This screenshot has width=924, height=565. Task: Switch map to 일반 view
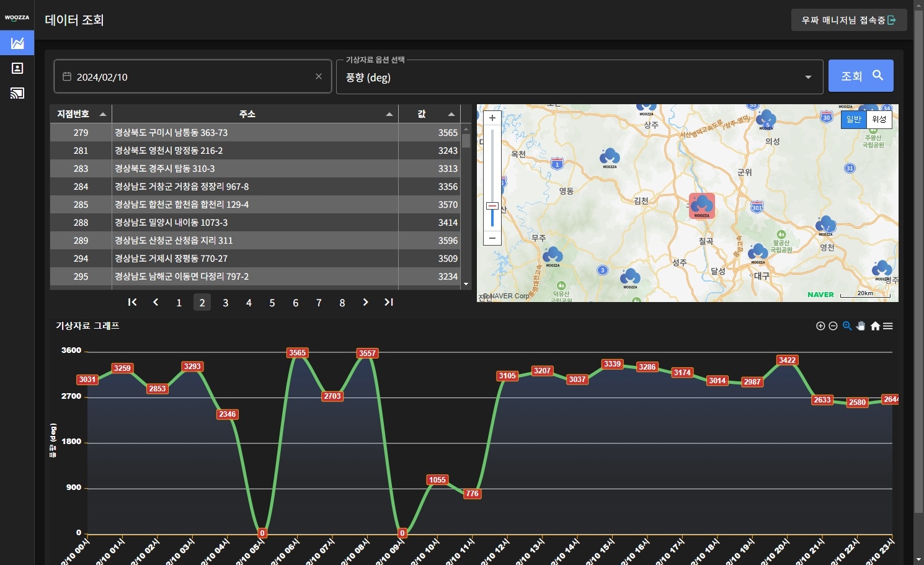pyautogui.click(x=854, y=119)
